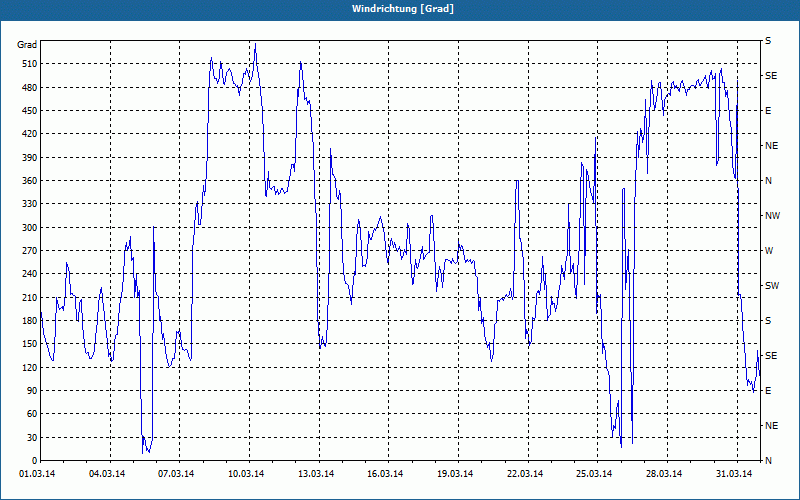The image size is (800, 500).
Task: Select the 60 y-axis value
Action: click(x=32, y=414)
